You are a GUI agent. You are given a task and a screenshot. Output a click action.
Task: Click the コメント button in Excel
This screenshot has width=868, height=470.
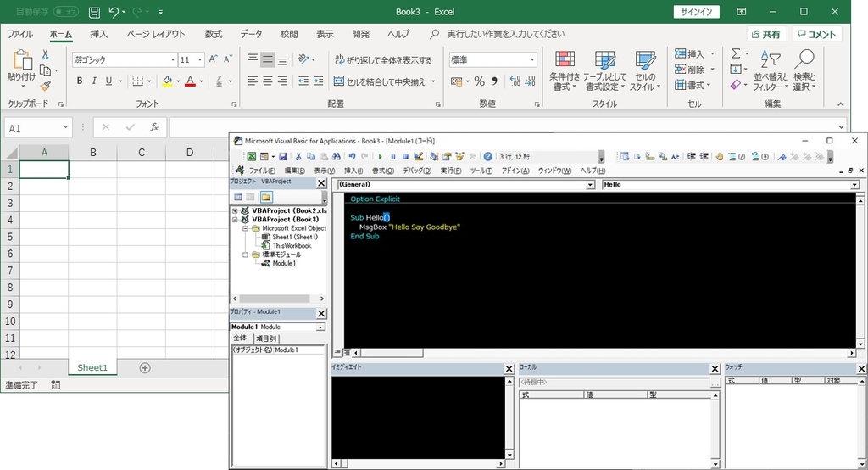tap(817, 34)
